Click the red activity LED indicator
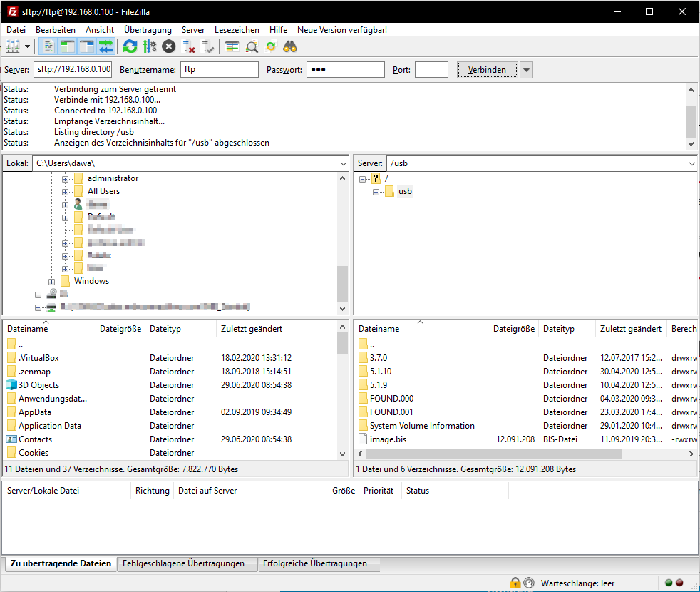Image resolution: width=700 pixels, height=592 pixels. pyautogui.click(x=679, y=583)
